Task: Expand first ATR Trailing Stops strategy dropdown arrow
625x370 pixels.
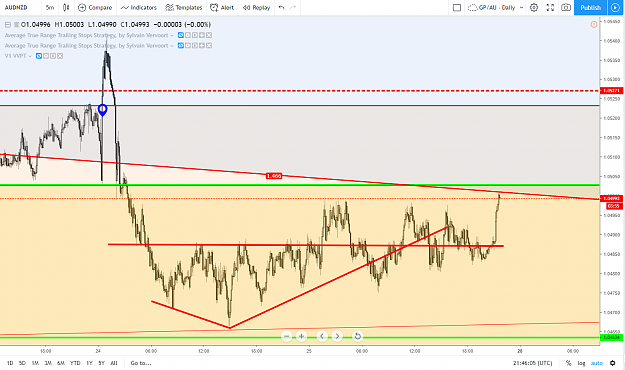Action: tap(172, 35)
